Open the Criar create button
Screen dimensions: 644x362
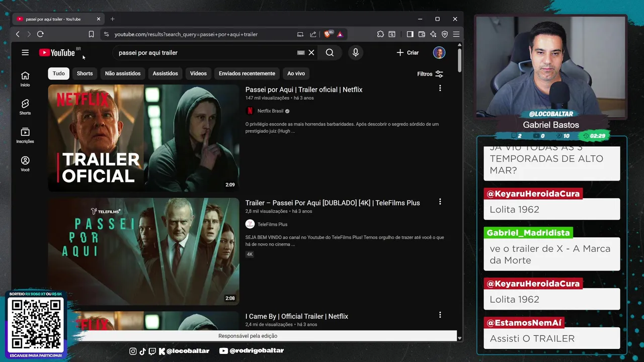(x=408, y=52)
